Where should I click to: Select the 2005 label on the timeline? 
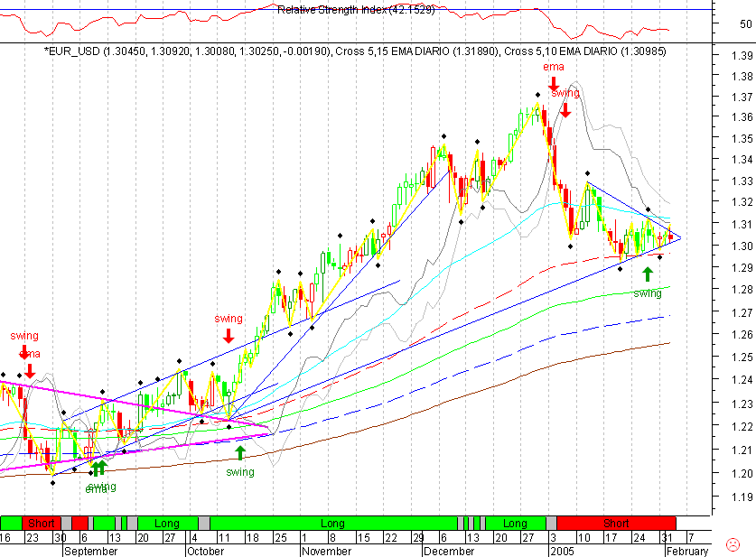[558, 551]
